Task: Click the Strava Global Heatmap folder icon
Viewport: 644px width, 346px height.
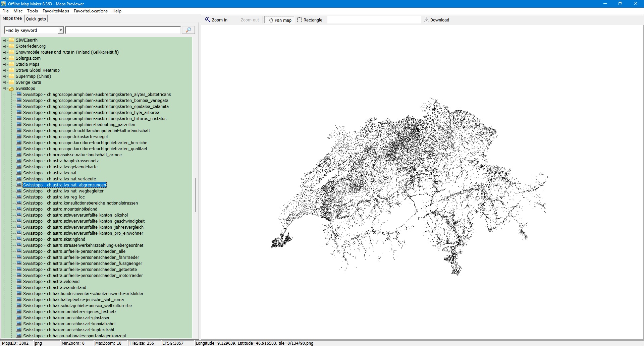Action: pos(11,70)
